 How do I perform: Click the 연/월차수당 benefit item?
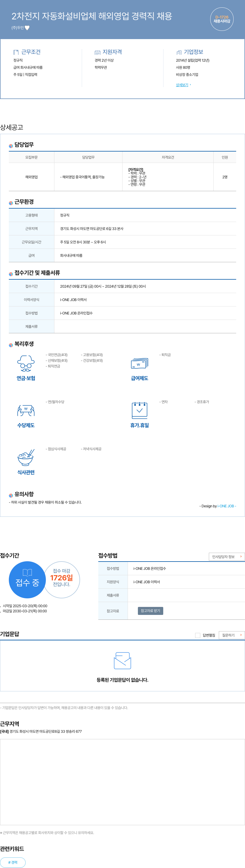(55, 402)
